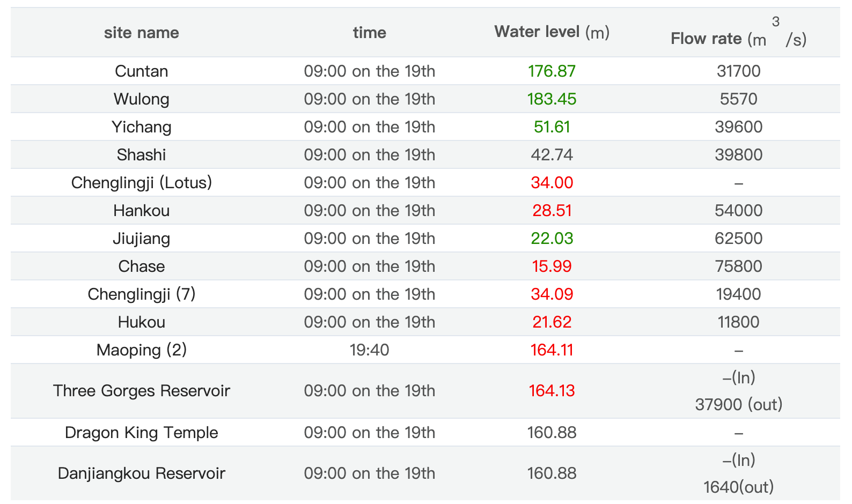Click Shashi flow rate 39800
Viewport: 852px width, 504px height.
[x=739, y=155]
